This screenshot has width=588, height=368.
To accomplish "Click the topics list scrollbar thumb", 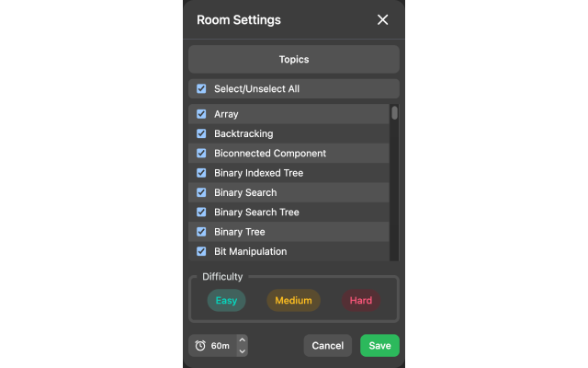I will point(394,113).
